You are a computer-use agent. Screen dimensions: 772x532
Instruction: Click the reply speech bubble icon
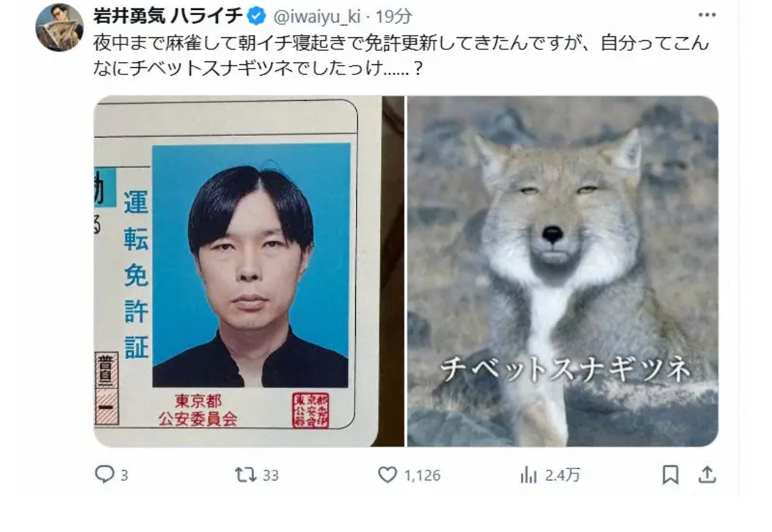click(104, 474)
